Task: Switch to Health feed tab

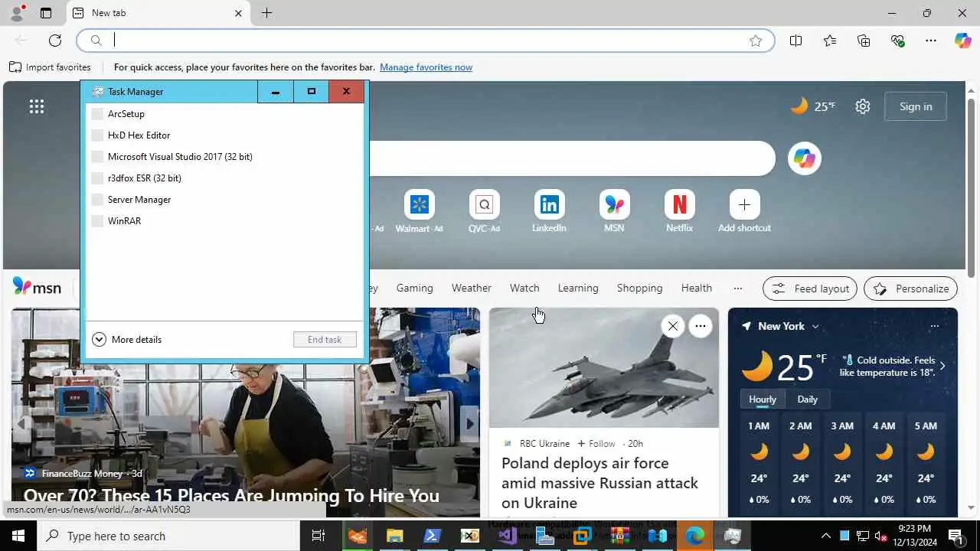Action: pyautogui.click(x=697, y=288)
